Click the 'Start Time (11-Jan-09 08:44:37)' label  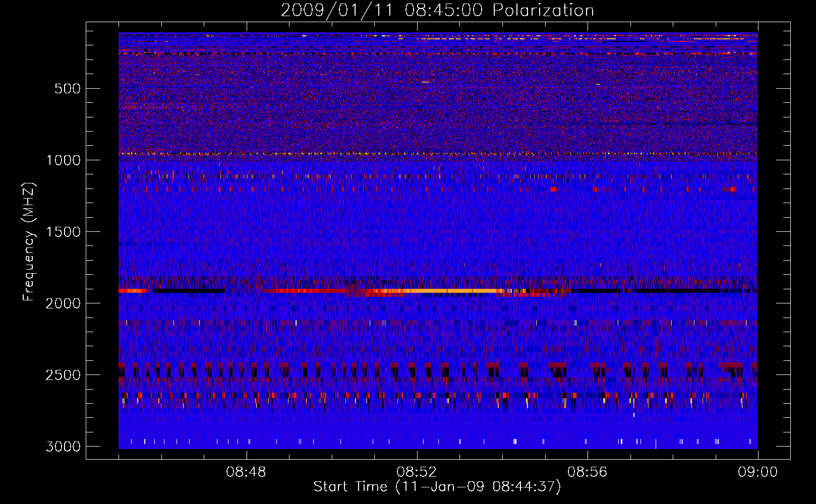[x=437, y=487]
